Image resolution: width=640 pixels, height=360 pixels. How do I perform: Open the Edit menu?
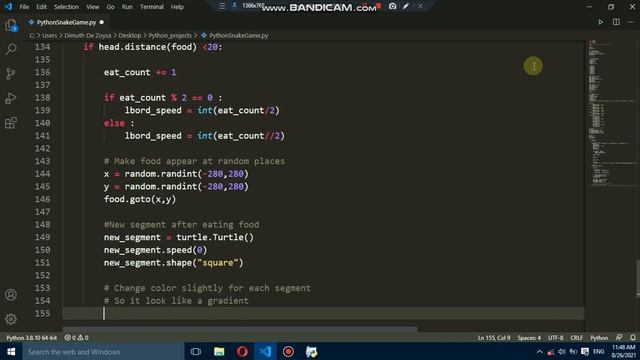41,7
